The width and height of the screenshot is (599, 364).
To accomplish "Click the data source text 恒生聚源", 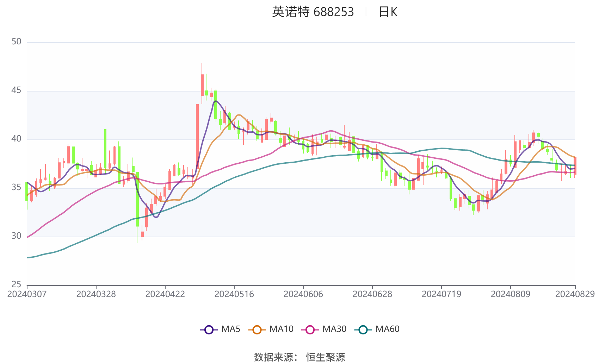I will pos(326,357).
